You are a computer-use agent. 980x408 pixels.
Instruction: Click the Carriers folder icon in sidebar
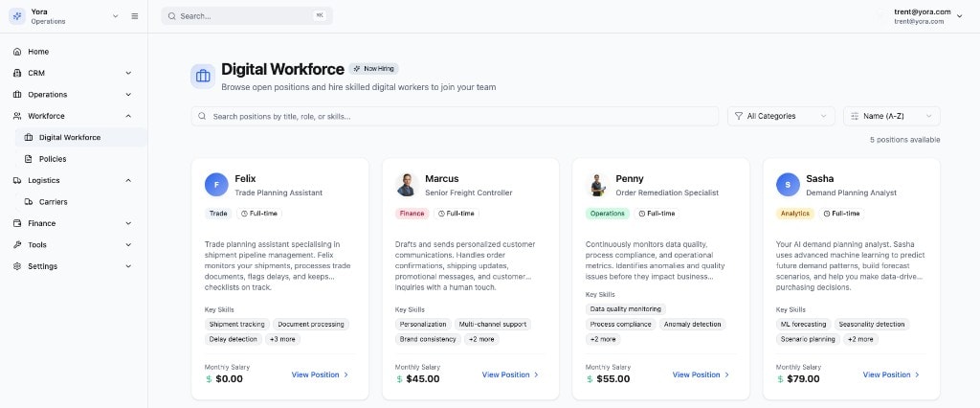29,202
